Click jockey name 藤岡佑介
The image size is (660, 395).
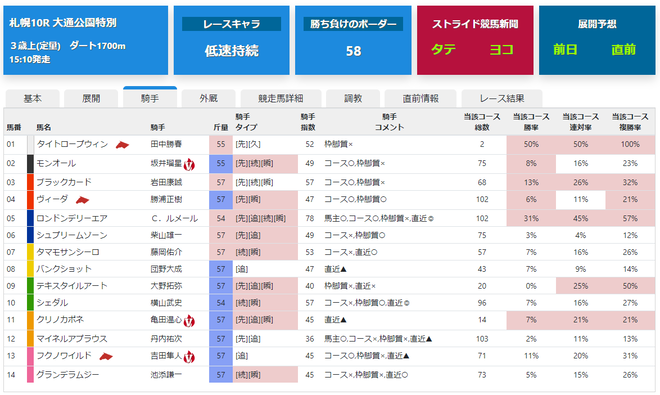tap(166, 252)
